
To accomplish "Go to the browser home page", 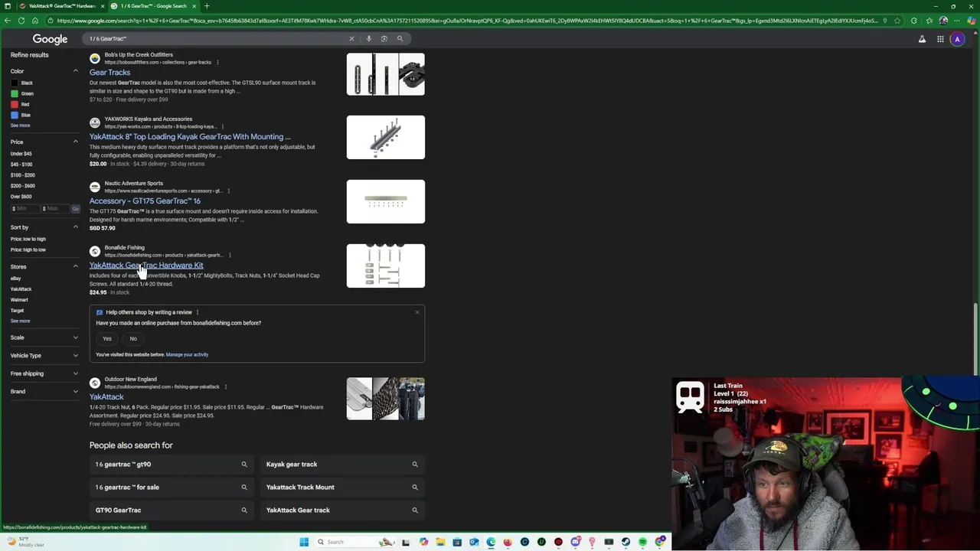I will (34, 21).
